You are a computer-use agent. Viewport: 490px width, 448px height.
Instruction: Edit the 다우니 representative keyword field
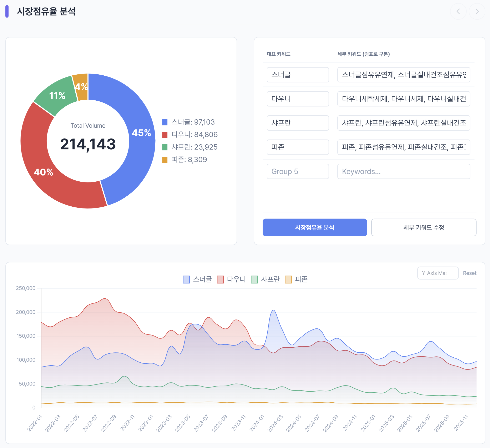pos(298,99)
